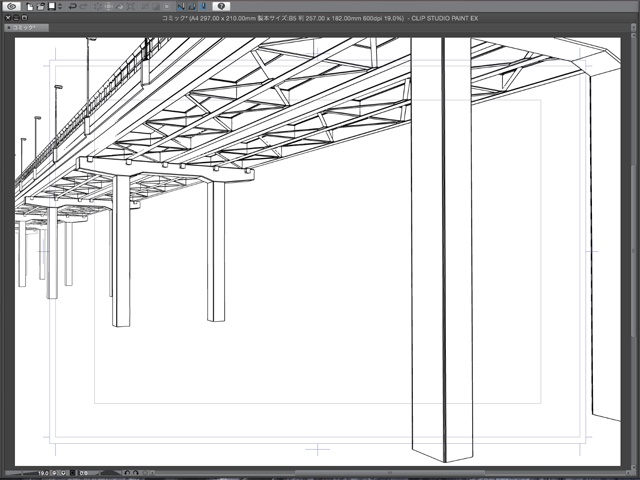Viewport: 640px width, 480px height.
Task: Click the window title text CLIP STUDIO PAINT EX
Action: [444, 18]
